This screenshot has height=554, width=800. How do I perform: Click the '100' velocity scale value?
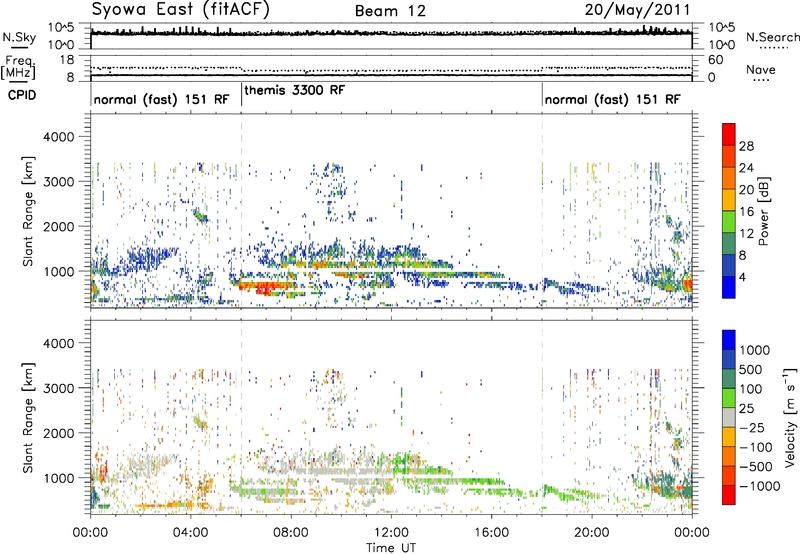[751, 389]
